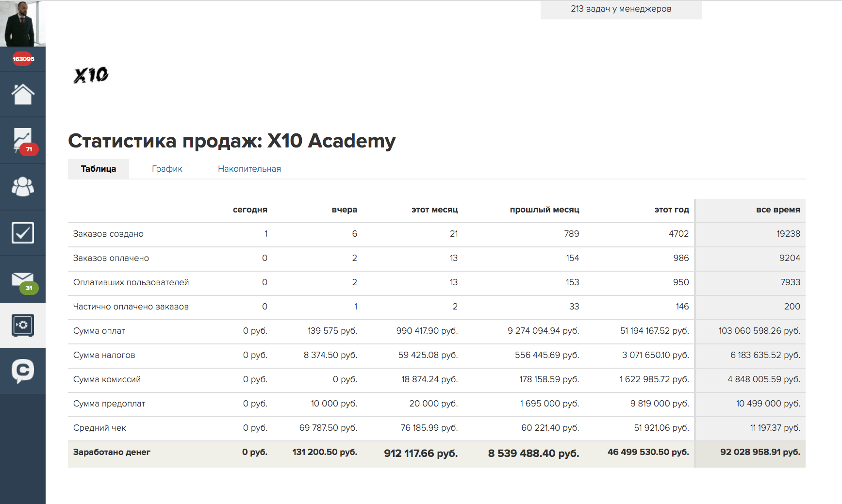Click the 103 060 598.26 руб. value
The height and width of the screenshot is (504, 842).
(x=759, y=331)
